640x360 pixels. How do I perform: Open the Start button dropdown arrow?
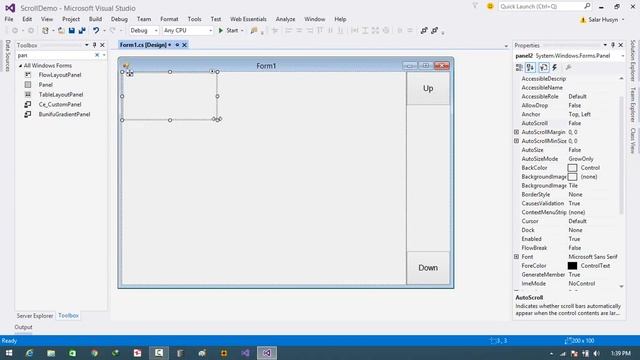click(x=242, y=31)
